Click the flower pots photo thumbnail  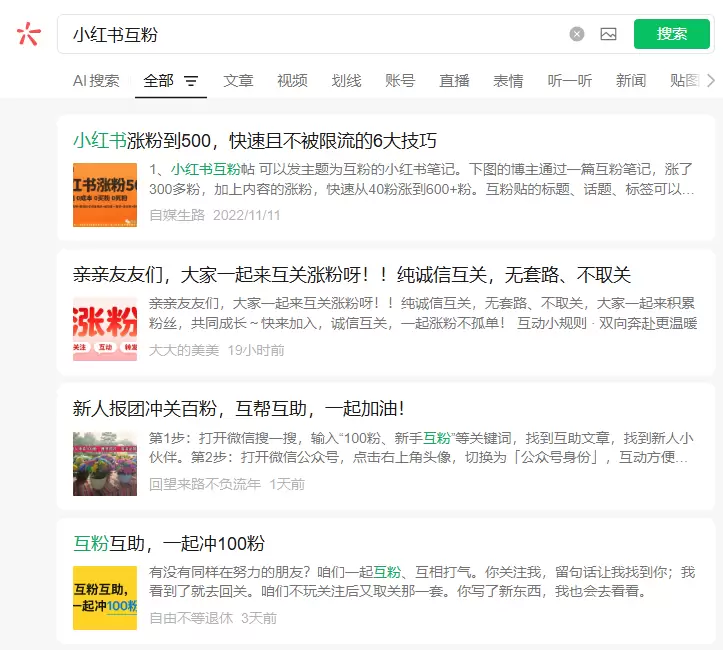point(105,464)
